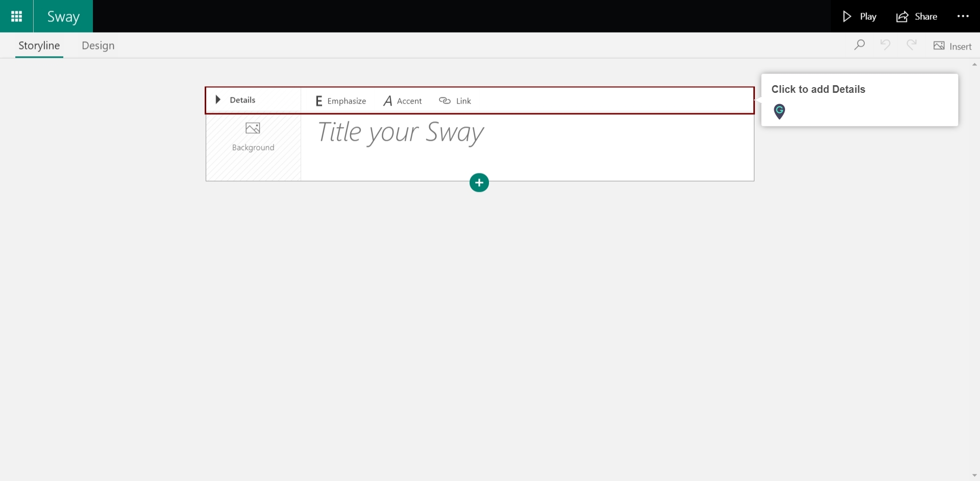Click the Sway logo in the header
This screenshot has height=481, width=980.
point(63,16)
